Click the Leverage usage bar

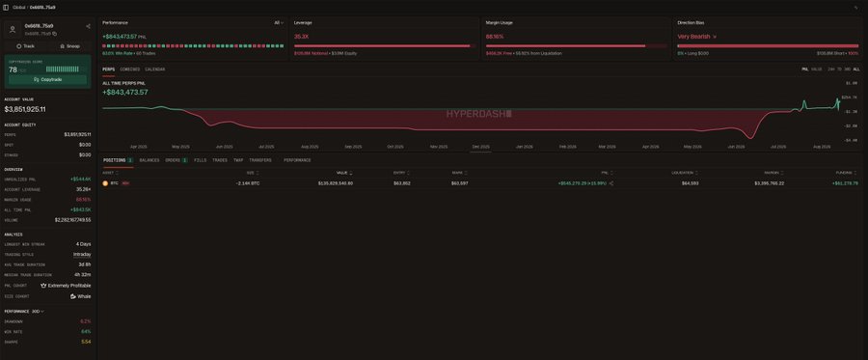pyautogui.click(x=385, y=46)
